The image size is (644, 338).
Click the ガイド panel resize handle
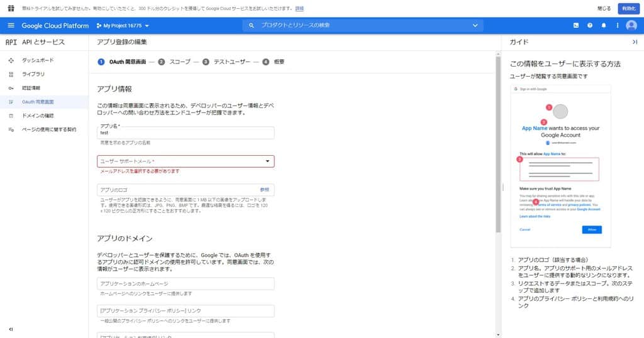(502, 187)
